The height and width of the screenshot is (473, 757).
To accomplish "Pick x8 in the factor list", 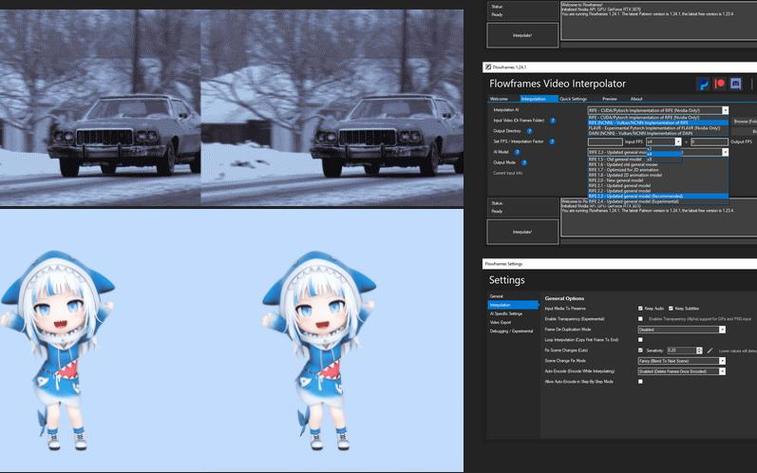I will pyautogui.click(x=664, y=159).
